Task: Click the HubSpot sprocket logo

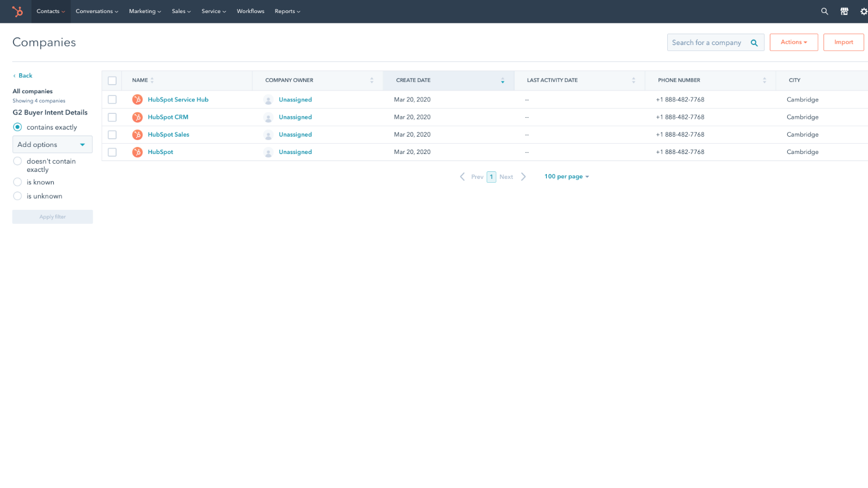Action: [x=17, y=11]
